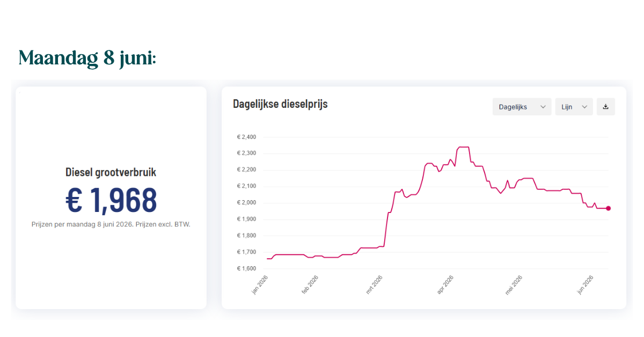Click the jun 2026 axis label
Viewport: 644px width, 337px height.
coord(584,284)
